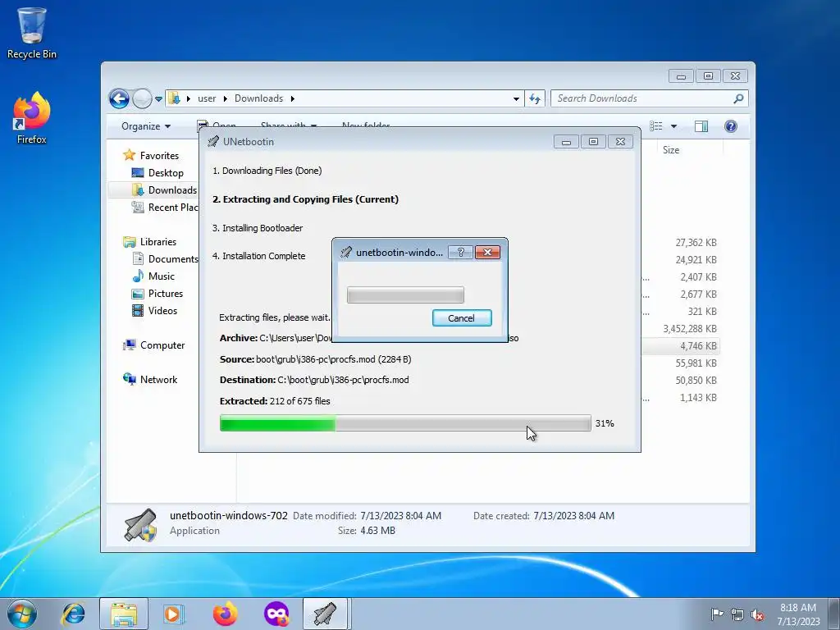Open the Windows Start menu
Image resolution: width=840 pixels, height=630 pixels.
tap(22, 614)
